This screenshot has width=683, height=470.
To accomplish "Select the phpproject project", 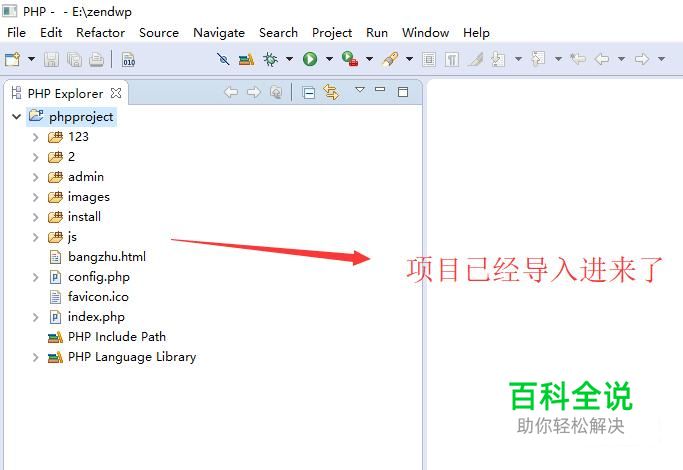I will coord(71,117).
